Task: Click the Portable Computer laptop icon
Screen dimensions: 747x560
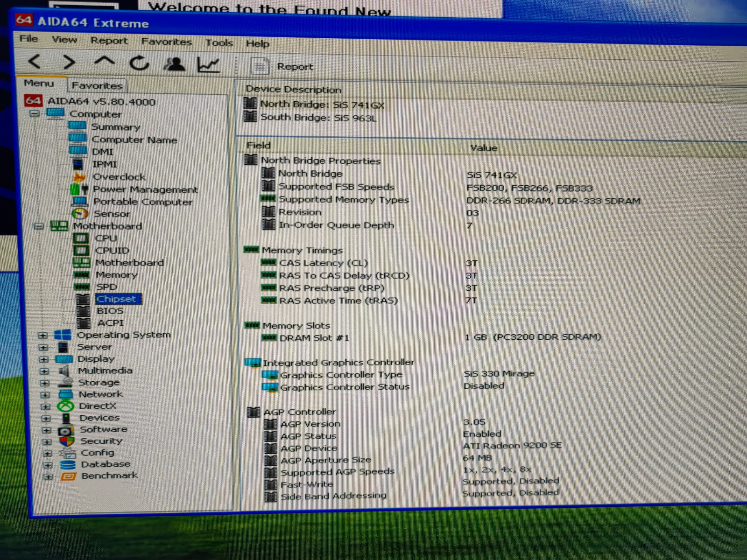Action: [x=80, y=202]
